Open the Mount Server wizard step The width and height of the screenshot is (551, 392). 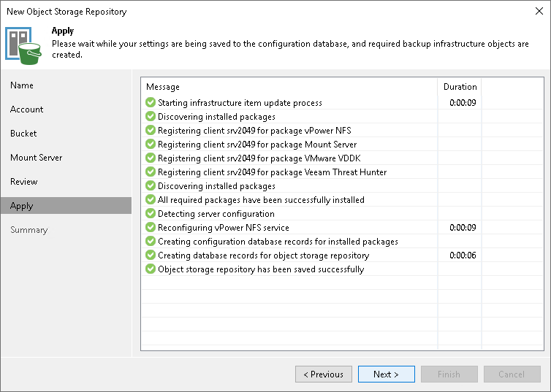pos(37,158)
